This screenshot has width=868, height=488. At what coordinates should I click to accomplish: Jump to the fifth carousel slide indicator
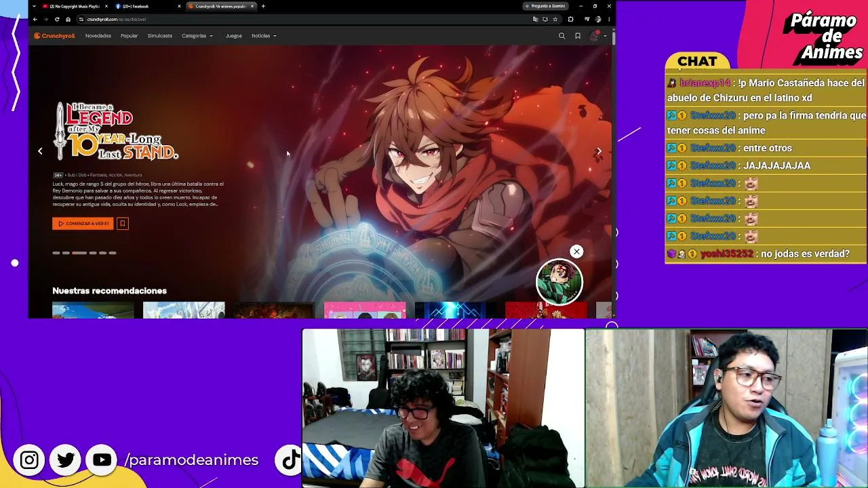102,253
